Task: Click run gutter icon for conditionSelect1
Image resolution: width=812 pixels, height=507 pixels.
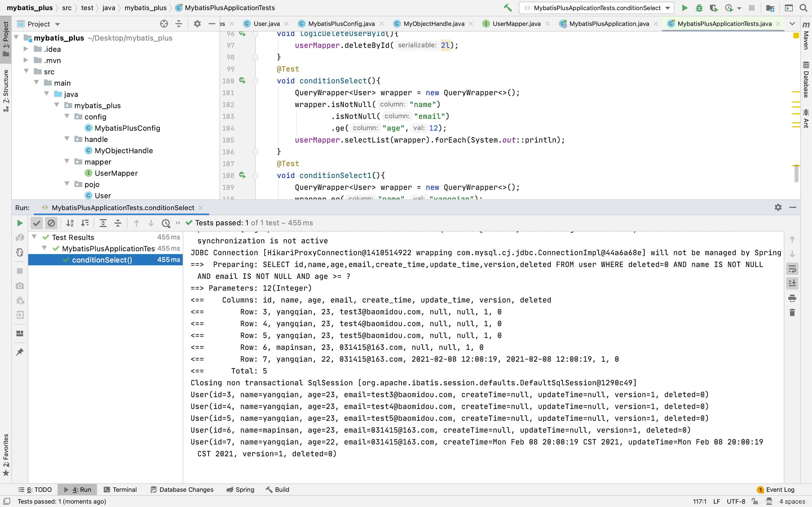Action: coord(242,175)
